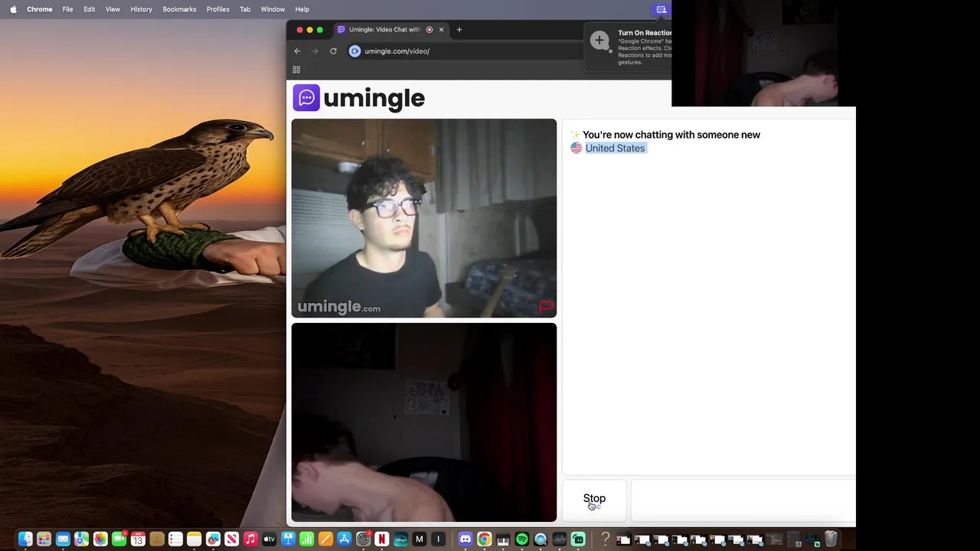Open Discord from the Dock
The width and height of the screenshot is (980, 551).
point(465,539)
